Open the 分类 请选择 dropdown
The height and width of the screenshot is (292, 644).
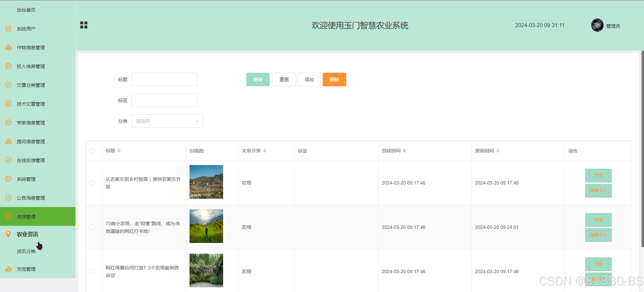(167, 121)
